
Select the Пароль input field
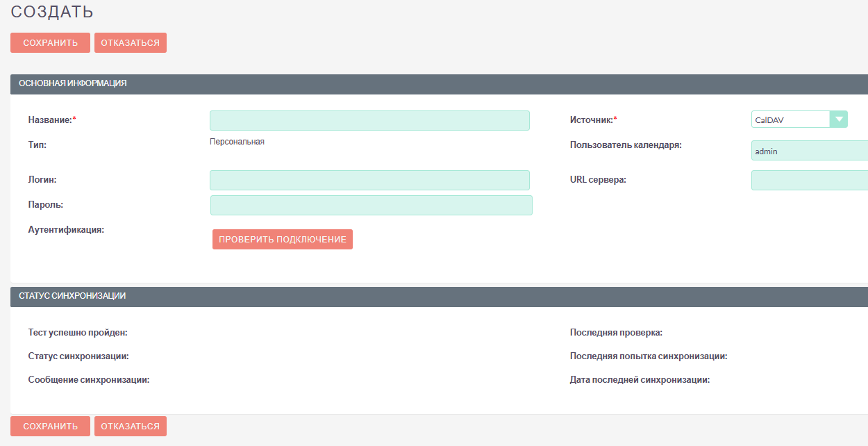tap(371, 205)
